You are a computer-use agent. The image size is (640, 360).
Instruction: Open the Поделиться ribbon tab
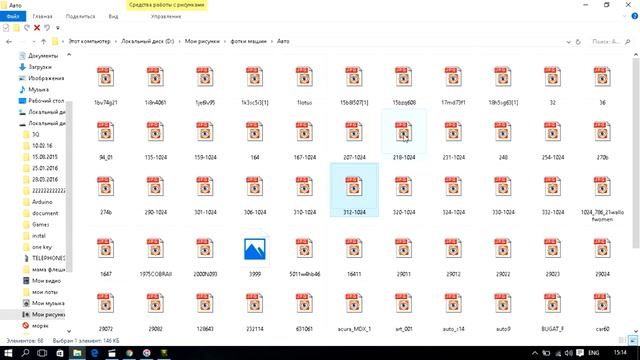click(x=80, y=16)
